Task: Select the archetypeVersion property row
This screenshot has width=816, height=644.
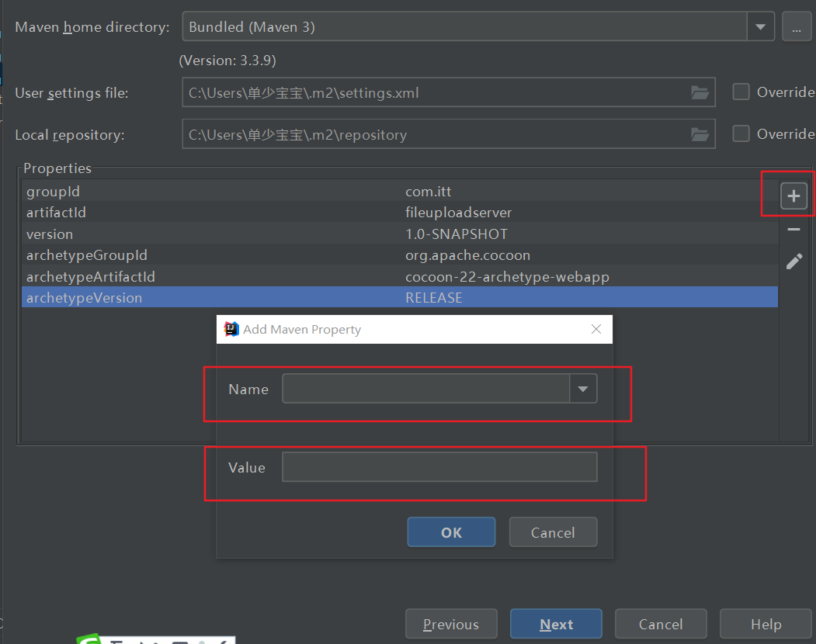Action: 400,297
